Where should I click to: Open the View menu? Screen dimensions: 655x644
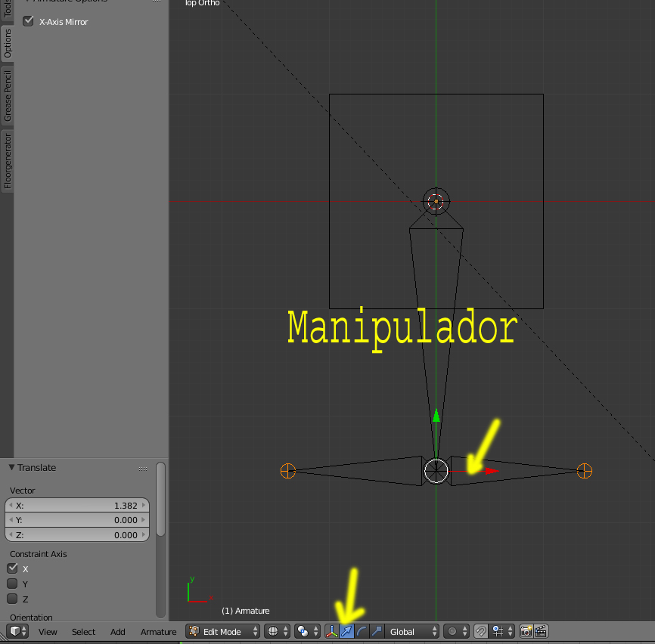pyautogui.click(x=48, y=632)
